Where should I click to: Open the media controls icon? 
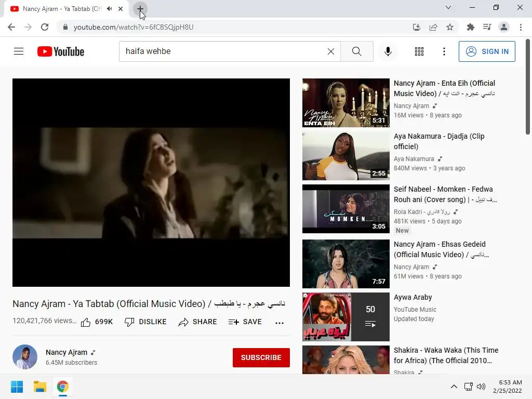point(487,27)
